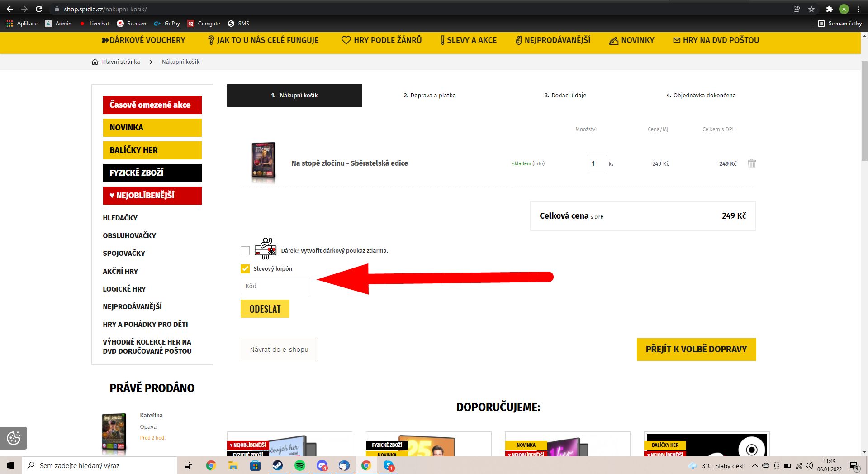Open Chrome's three-dot menu

(x=859, y=9)
